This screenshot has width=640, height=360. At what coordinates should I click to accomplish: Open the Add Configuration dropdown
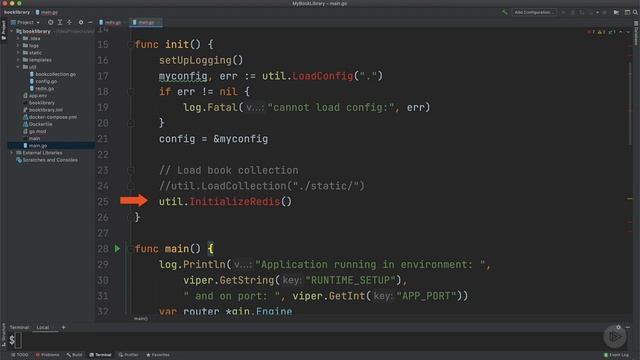pyautogui.click(x=534, y=12)
